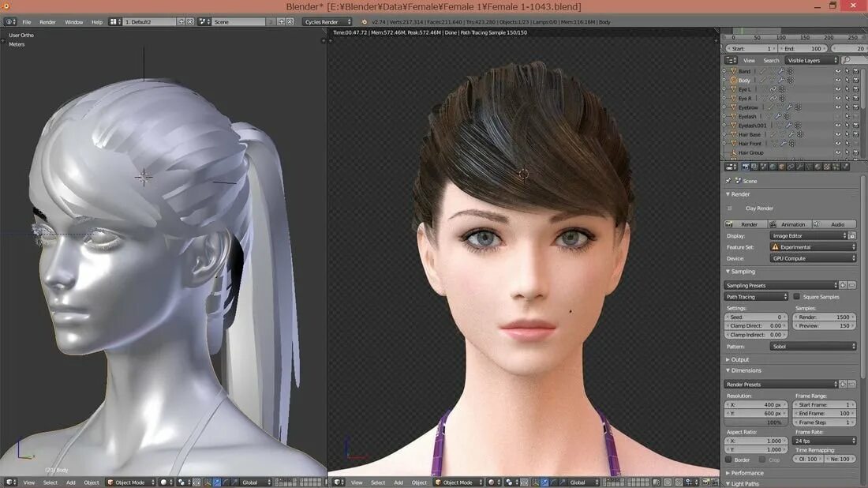Open the Visible Layers dropdown in Outliner

click(x=811, y=60)
